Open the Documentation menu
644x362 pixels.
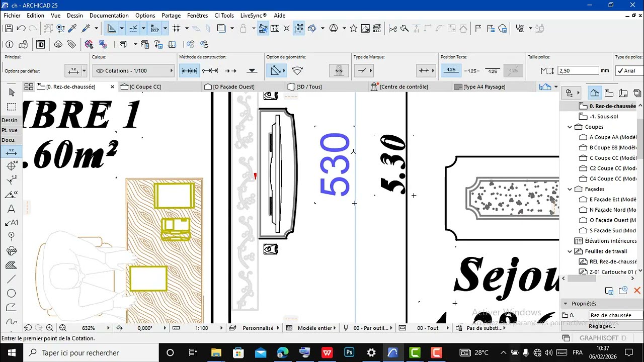point(109,16)
